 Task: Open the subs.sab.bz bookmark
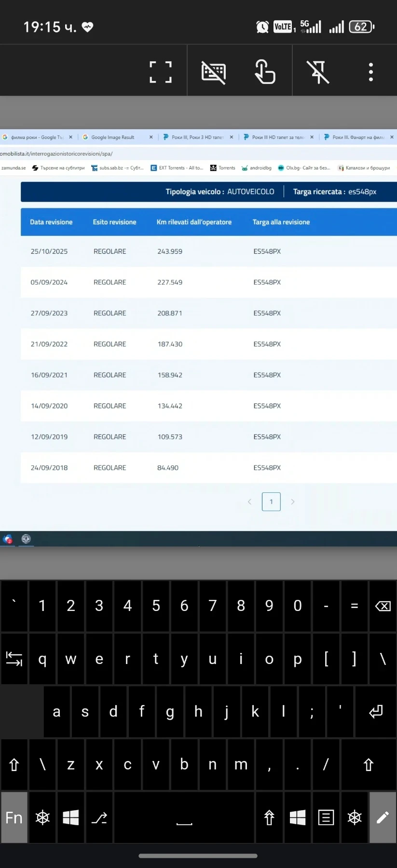118,168
